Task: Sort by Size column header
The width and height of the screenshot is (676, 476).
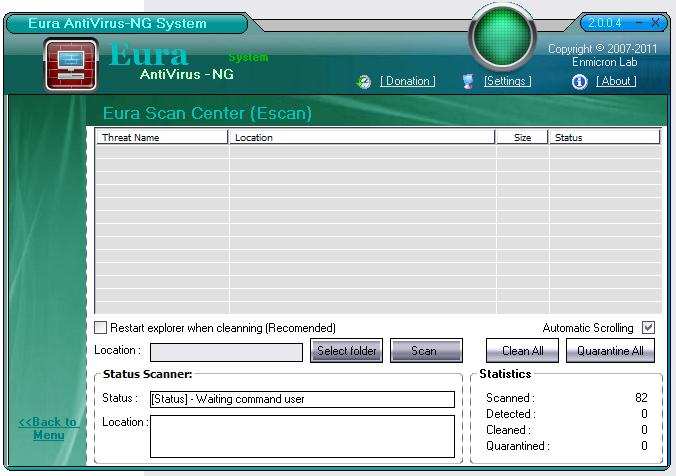Action: point(522,138)
